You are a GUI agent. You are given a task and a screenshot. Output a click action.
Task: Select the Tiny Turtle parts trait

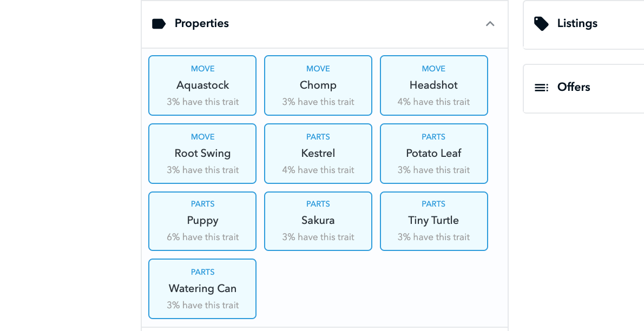433,221
